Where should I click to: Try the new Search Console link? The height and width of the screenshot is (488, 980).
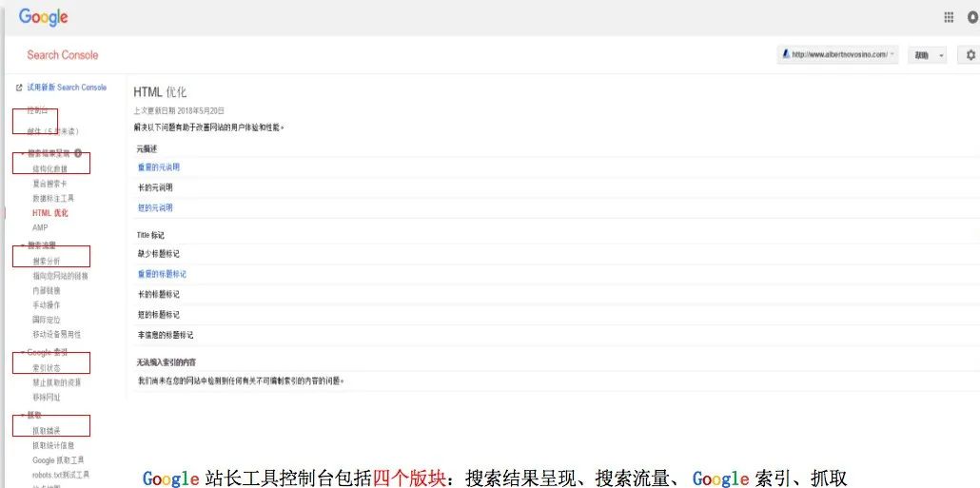coord(67,88)
